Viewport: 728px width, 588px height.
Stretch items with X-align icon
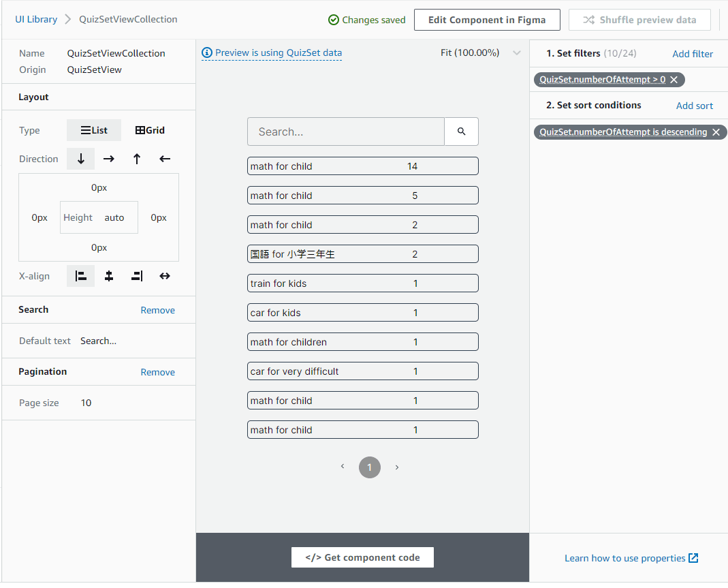(x=165, y=276)
